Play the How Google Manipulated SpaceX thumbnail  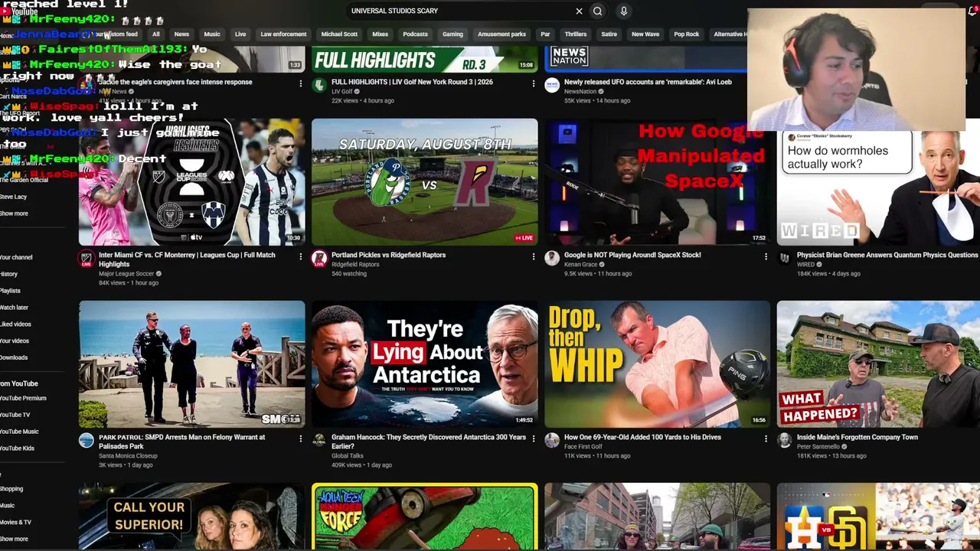click(657, 181)
